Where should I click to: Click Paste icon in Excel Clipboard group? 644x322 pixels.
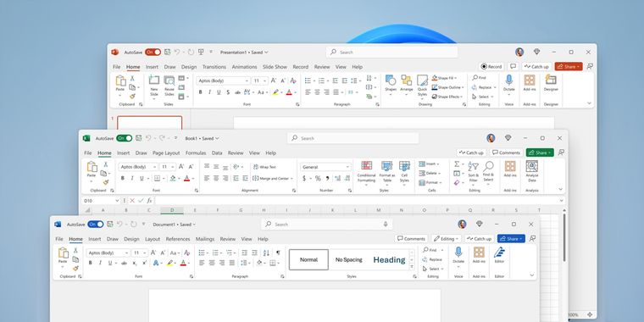92,167
